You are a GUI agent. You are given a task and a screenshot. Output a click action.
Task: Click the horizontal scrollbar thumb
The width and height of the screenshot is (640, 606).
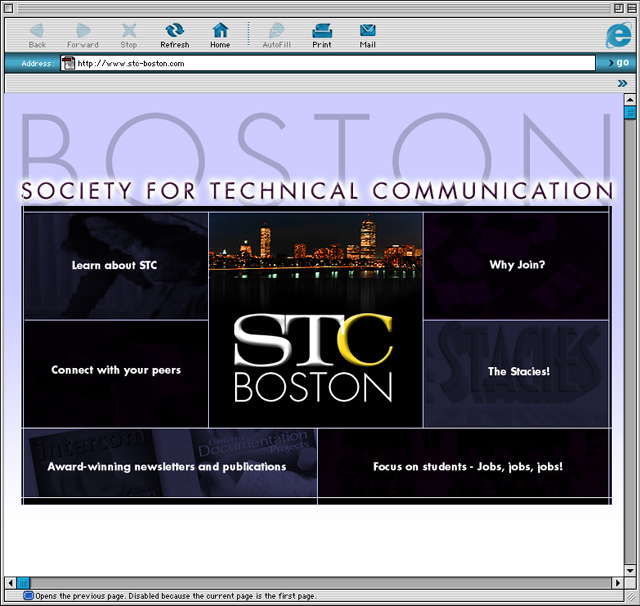pyautogui.click(x=24, y=583)
